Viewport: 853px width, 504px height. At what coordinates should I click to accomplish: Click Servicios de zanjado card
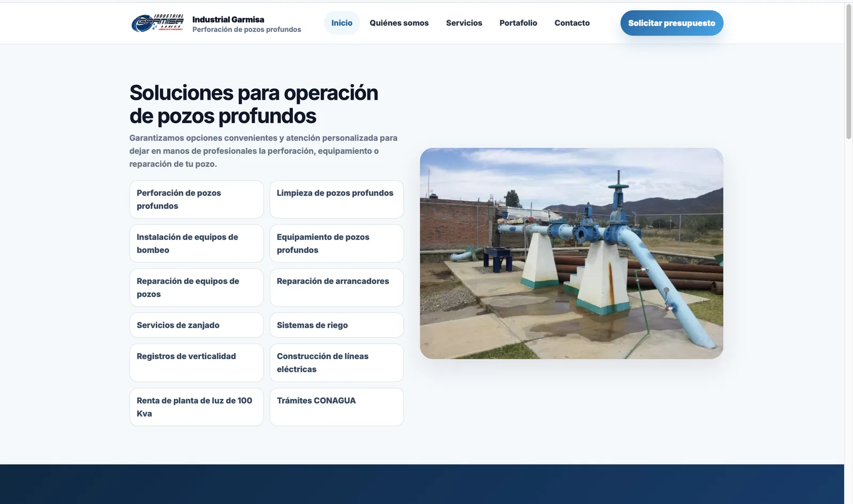click(196, 325)
